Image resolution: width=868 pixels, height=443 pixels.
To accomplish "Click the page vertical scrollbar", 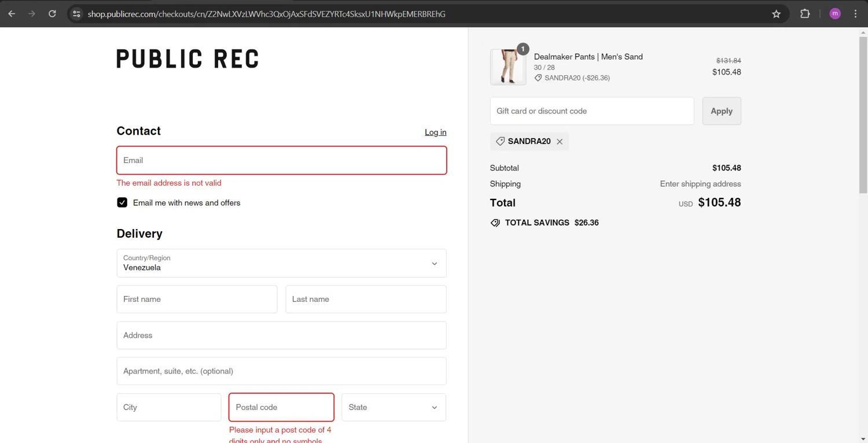I will 863,115.
